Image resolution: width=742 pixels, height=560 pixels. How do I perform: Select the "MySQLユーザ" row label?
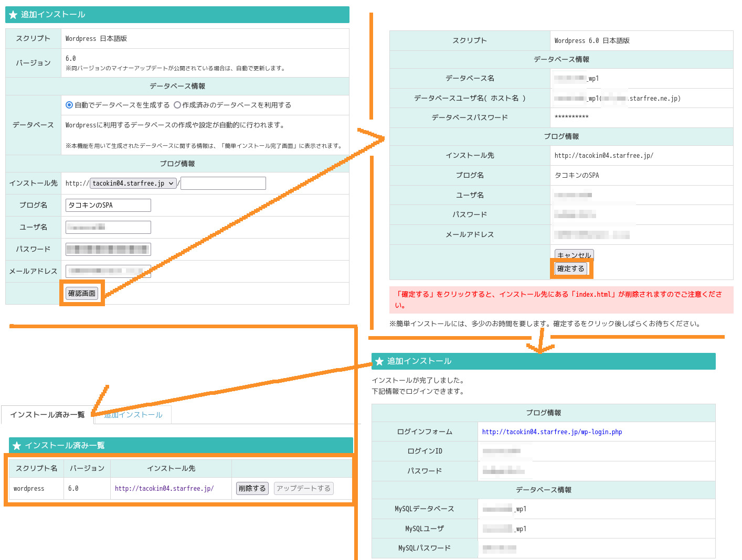coord(425,529)
